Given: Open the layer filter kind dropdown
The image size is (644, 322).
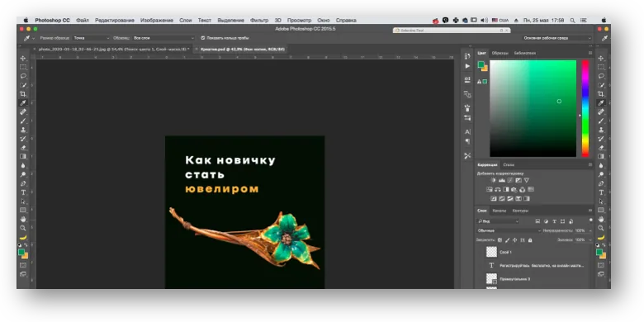Looking at the screenshot, I should point(498,221).
